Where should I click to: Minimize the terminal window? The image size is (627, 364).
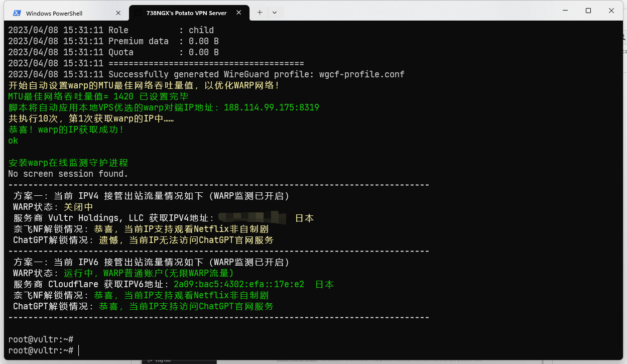point(565,11)
